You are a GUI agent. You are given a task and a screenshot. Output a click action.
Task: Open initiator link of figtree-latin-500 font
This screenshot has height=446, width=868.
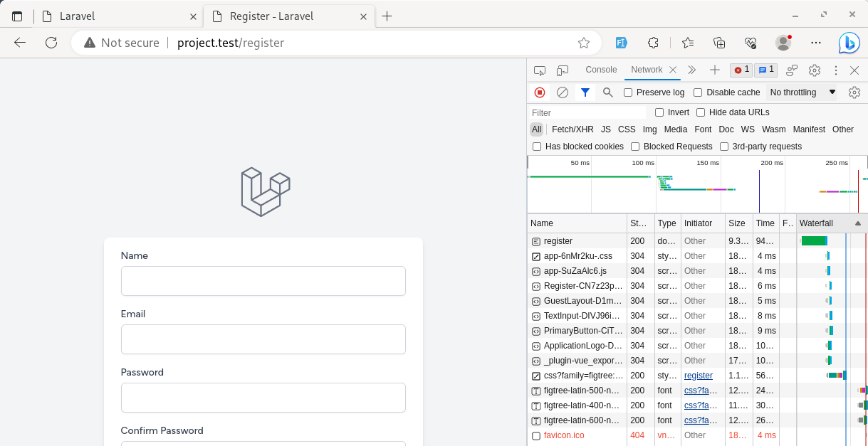tap(701, 391)
